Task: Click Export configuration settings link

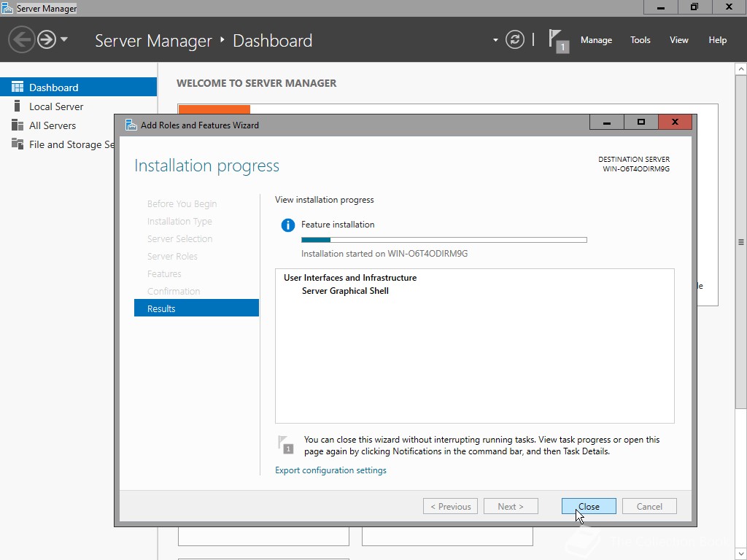Action: (x=330, y=470)
